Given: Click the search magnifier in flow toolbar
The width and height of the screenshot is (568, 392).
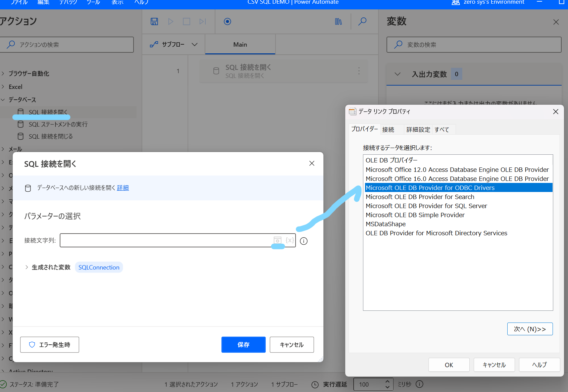Looking at the screenshot, I should click(x=362, y=21).
